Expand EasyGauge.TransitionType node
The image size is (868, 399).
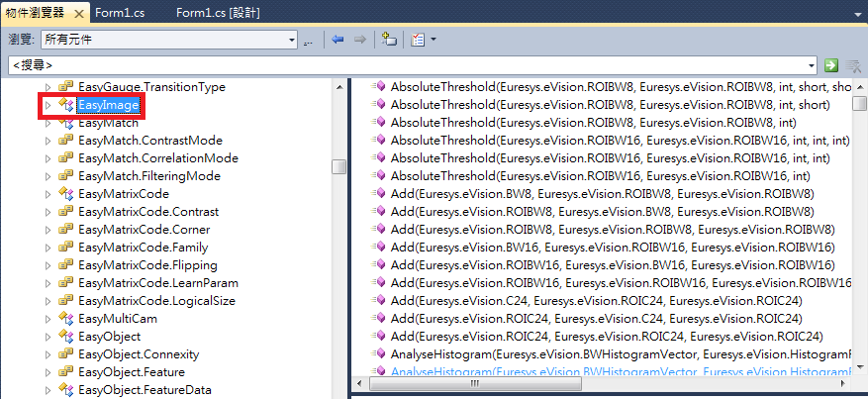[48, 87]
